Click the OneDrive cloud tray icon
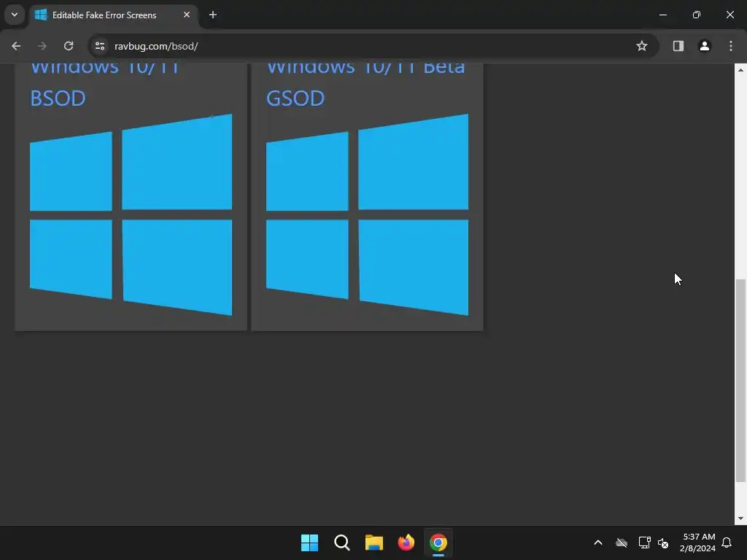 coord(622,542)
